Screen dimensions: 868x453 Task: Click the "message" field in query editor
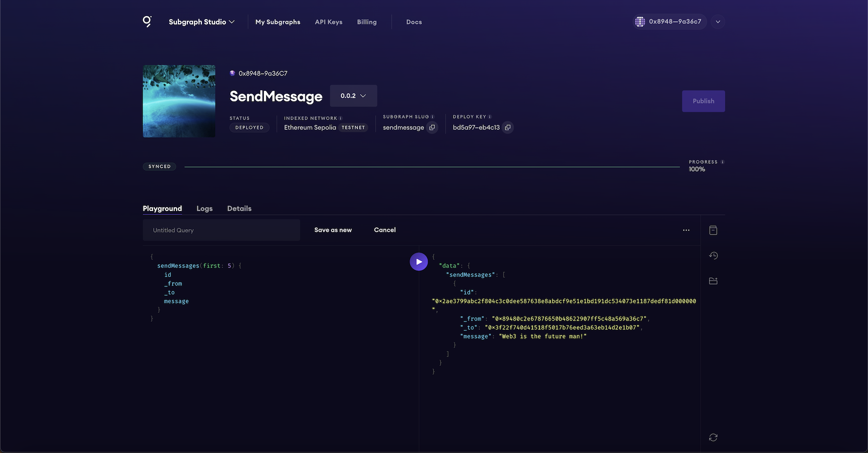(x=176, y=301)
